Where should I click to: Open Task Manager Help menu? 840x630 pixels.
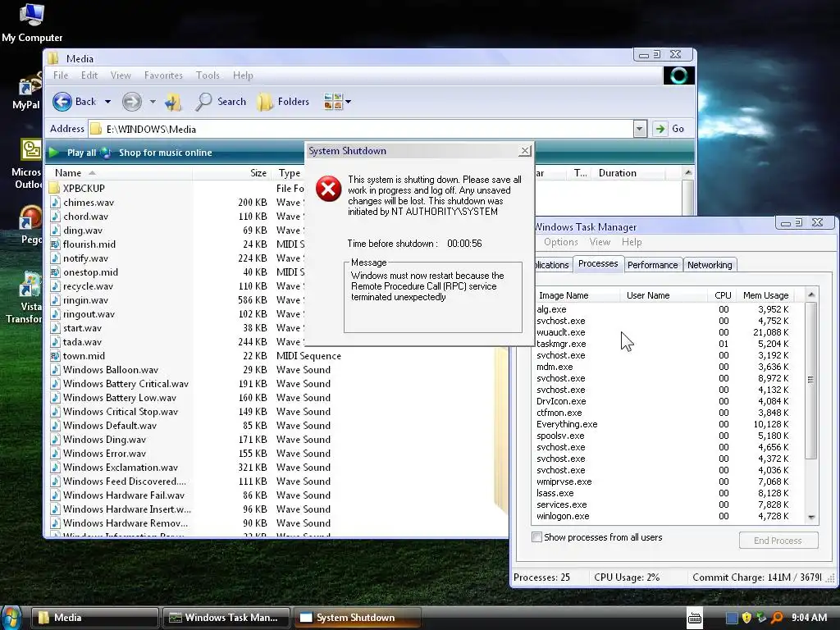coord(632,242)
